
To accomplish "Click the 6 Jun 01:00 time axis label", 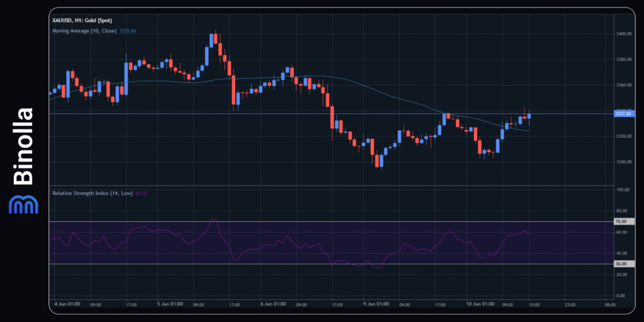I will [272, 304].
